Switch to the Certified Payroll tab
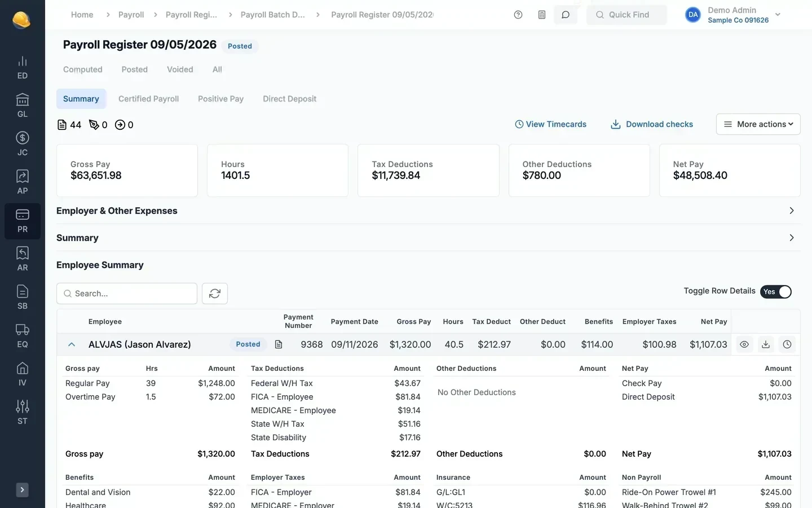 [x=149, y=99]
